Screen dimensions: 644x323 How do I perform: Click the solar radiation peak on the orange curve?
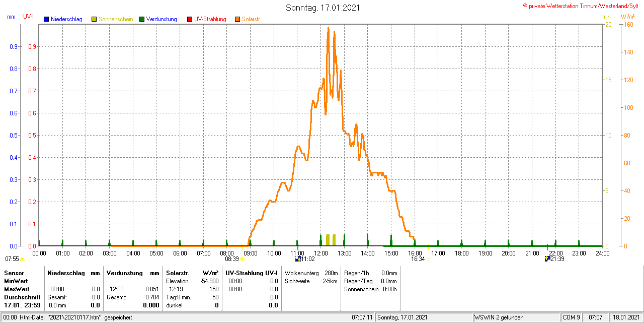(328, 28)
